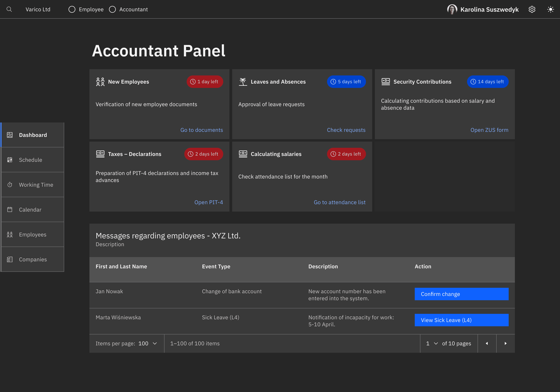Go to next page arrow
560x392 pixels.
505,343
